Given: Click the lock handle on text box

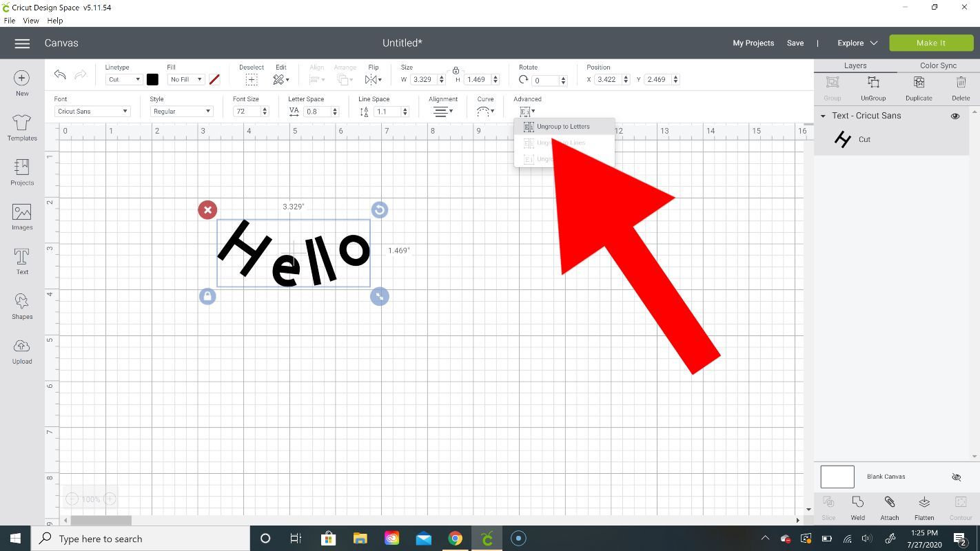Looking at the screenshot, I should click(207, 296).
